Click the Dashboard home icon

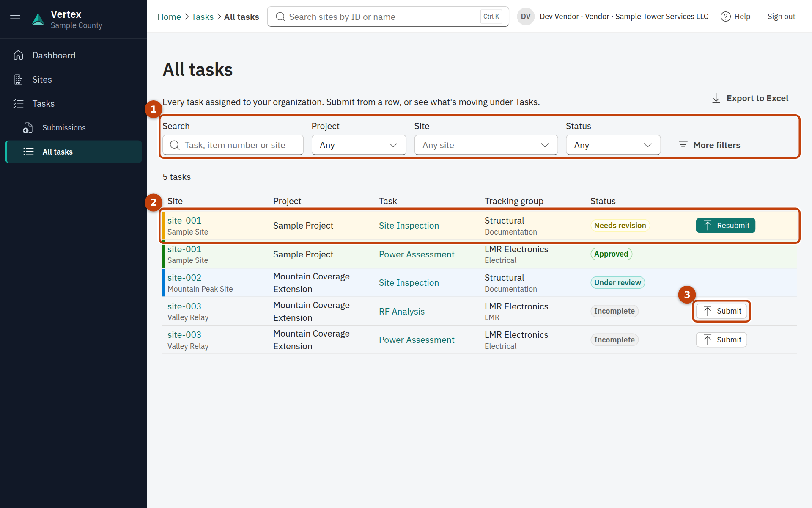point(18,55)
